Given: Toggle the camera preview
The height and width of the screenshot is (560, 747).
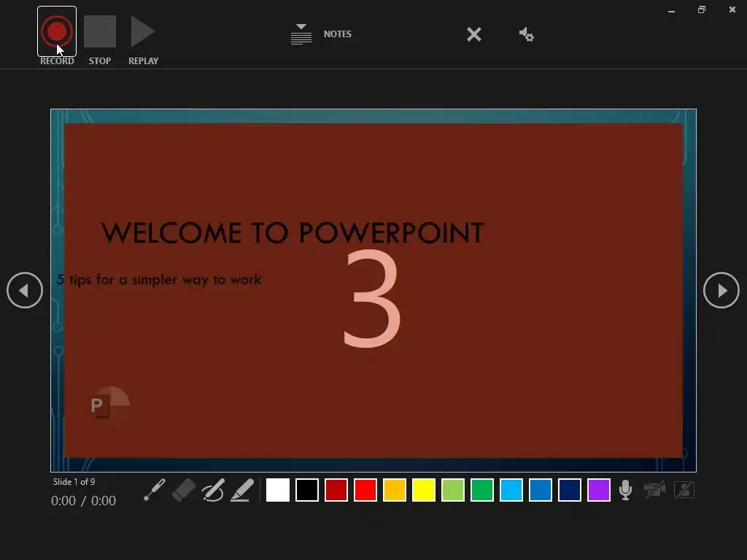Looking at the screenshot, I should (684, 490).
